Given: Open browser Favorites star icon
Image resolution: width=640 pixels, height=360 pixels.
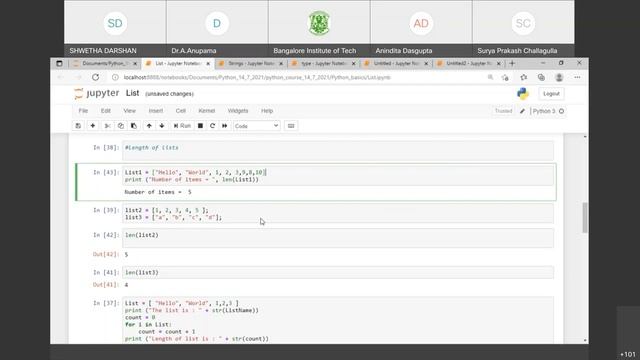Looking at the screenshot, I should tap(524, 77).
